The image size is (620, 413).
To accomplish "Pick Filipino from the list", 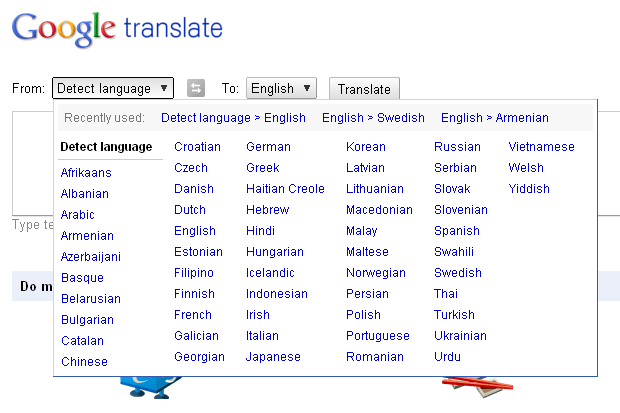I will tap(194, 273).
